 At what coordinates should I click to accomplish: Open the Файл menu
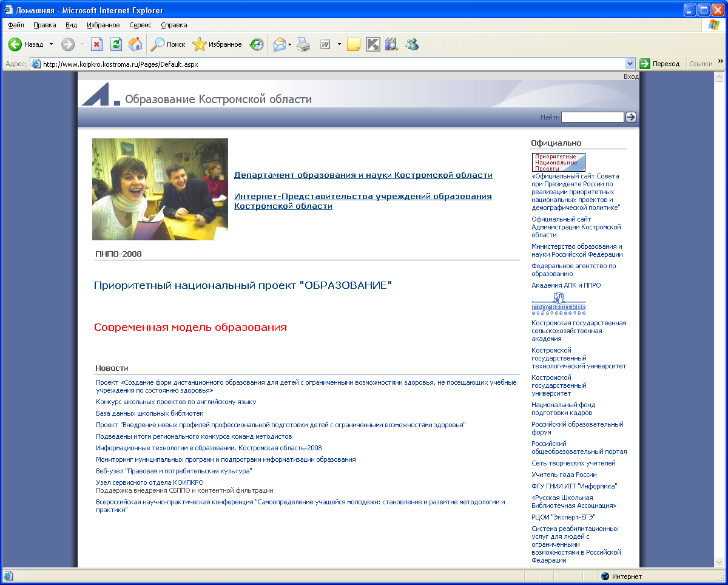pyautogui.click(x=16, y=25)
